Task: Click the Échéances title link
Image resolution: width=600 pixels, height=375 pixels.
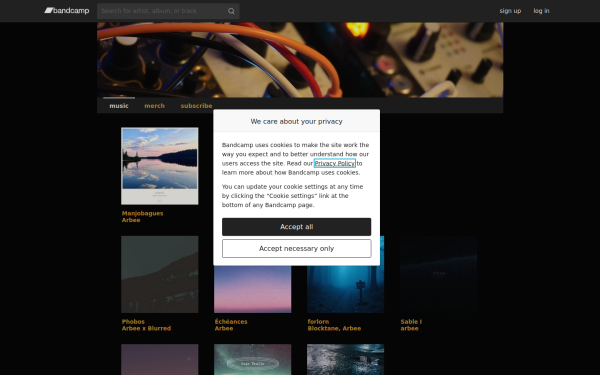Action: [x=231, y=322]
